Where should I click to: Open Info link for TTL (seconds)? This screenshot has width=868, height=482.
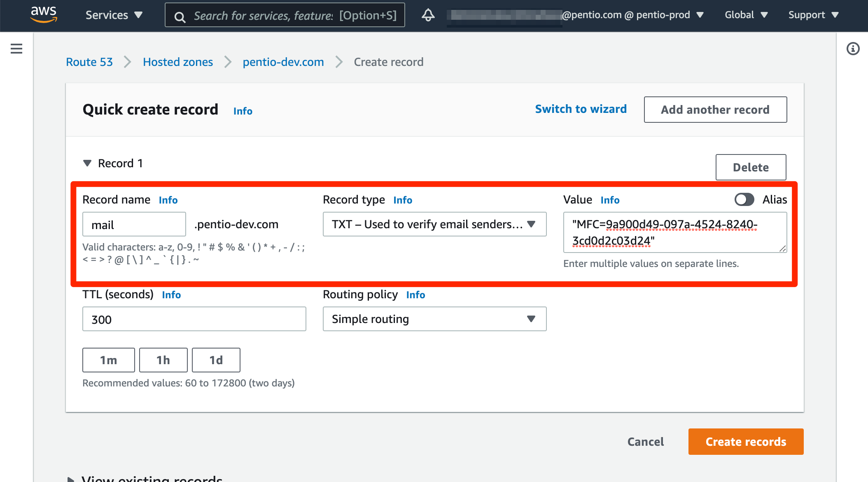[171, 295]
